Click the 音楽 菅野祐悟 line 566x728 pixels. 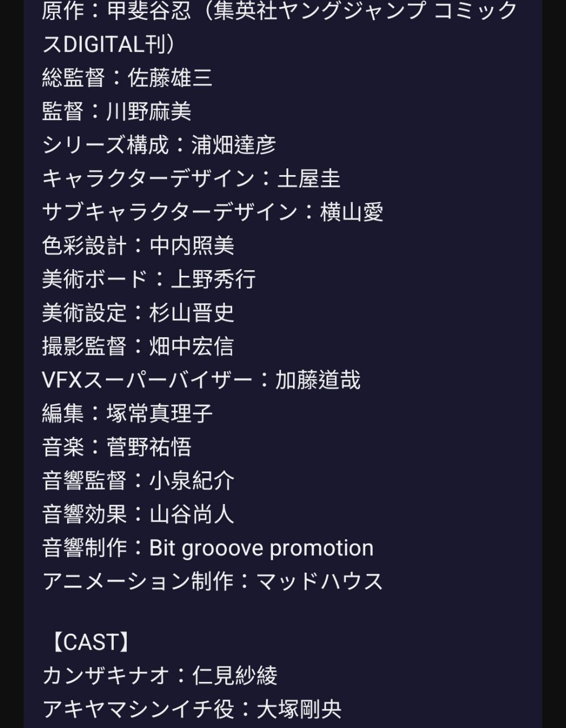117,447
